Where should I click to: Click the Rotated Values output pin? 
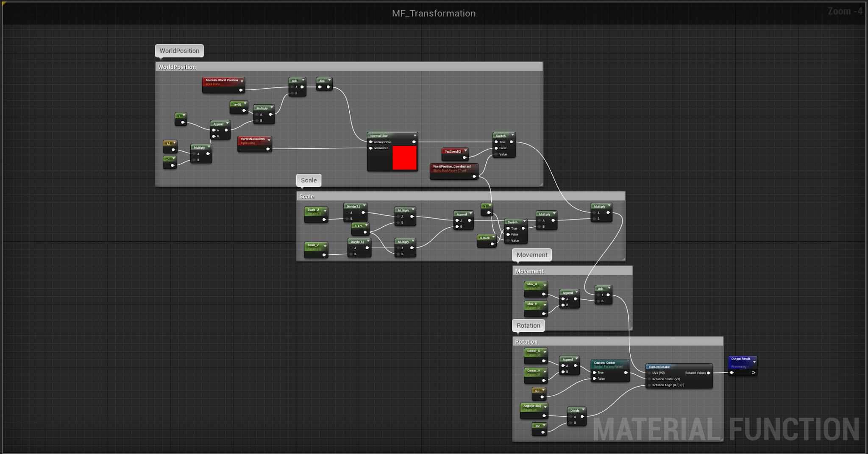click(x=709, y=373)
